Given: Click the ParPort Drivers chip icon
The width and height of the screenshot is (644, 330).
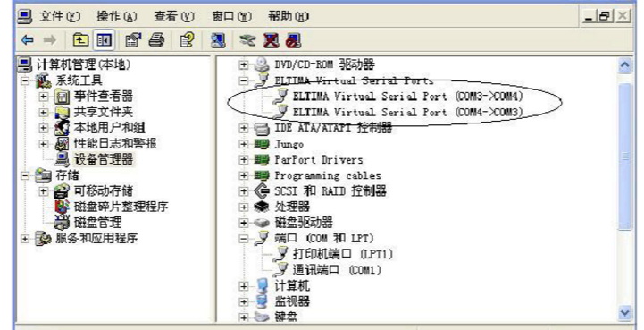Looking at the screenshot, I should tap(262, 160).
